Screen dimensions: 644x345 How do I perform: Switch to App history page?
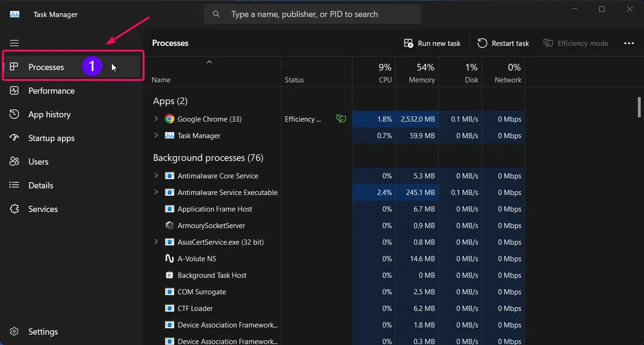click(x=73, y=114)
